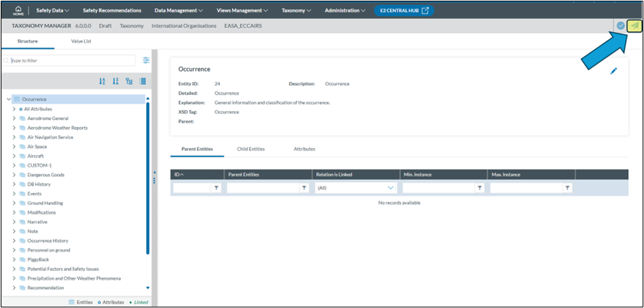Click the E2 Central Hub button
Screen dimensions: 644x308
[404, 11]
